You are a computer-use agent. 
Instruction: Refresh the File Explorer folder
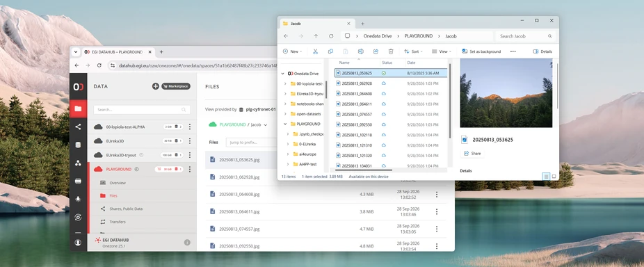pos(331,36)
